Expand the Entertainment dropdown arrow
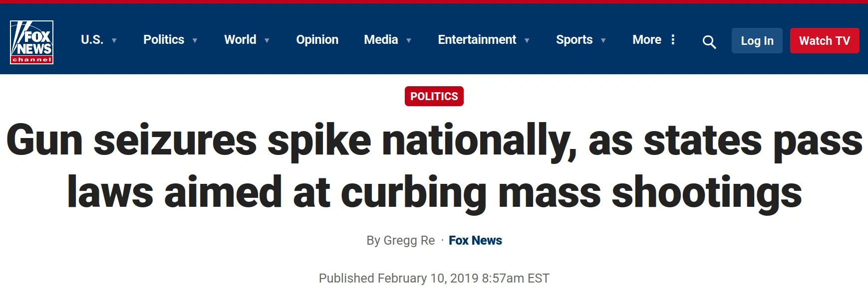The height and width of the screenshot is (292, 868). [527, 41]
